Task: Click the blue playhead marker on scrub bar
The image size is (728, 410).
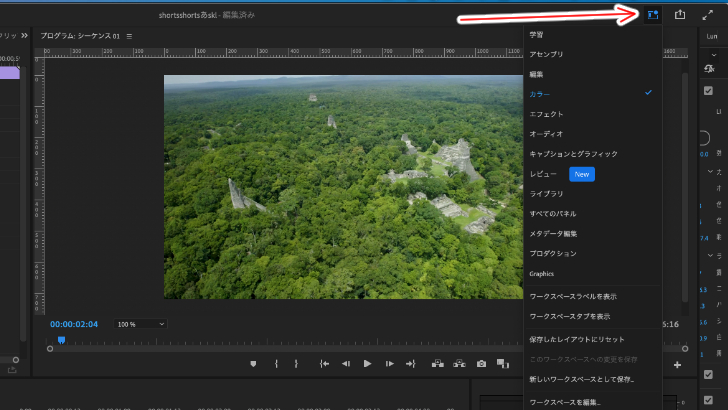Action: (x=61, y=340)
